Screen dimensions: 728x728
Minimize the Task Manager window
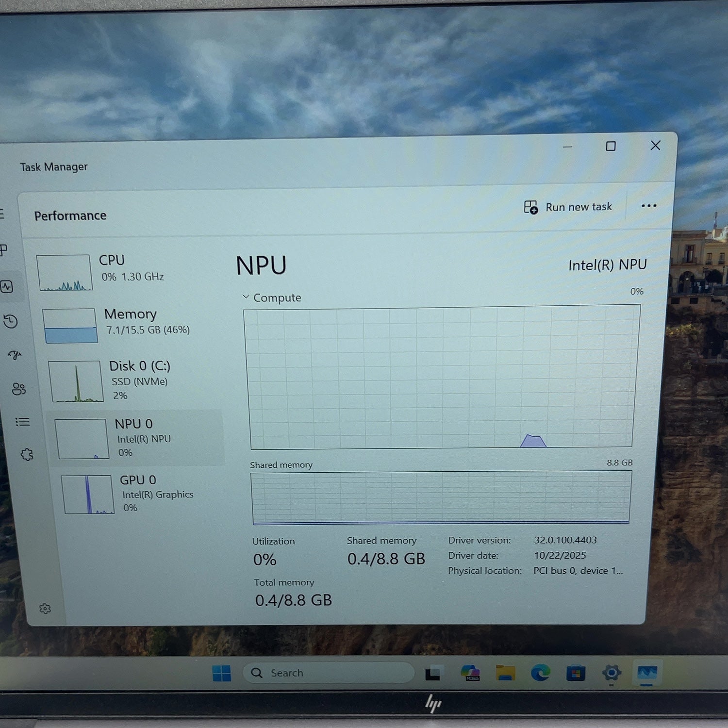click(567, 147)
